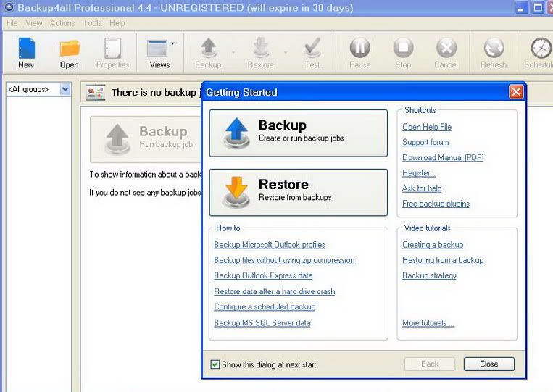Image resolution: width=553 pixels, height=392 pixels.
Task: Click the Ask for help link
Action: coord(422,188)
